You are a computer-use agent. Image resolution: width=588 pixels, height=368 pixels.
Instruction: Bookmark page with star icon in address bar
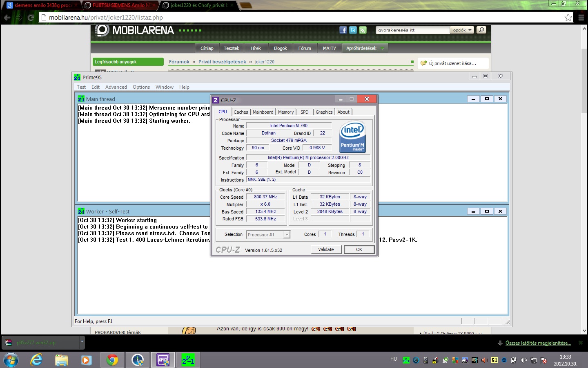tap(568, 18)
